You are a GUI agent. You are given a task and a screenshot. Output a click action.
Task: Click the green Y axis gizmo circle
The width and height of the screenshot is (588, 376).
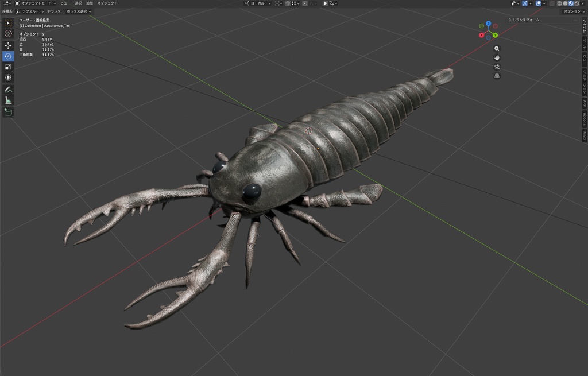(x=495, y=35)
